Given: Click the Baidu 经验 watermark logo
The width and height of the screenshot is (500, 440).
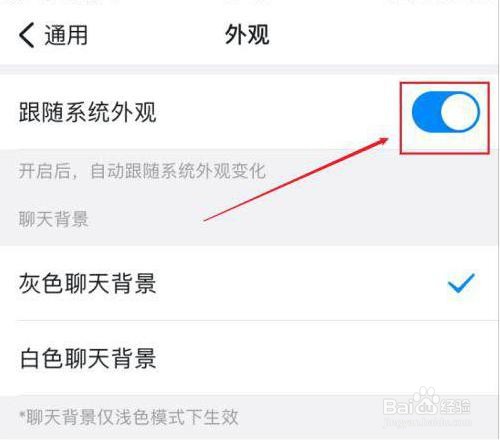Looking at the screenshot, I should (x=427, y=404).
